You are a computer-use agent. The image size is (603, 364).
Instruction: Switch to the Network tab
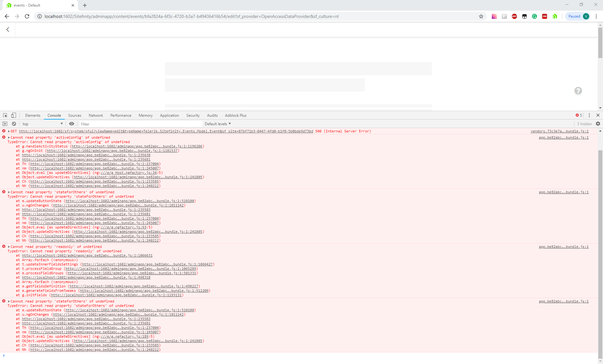click(x=96, y=115)
